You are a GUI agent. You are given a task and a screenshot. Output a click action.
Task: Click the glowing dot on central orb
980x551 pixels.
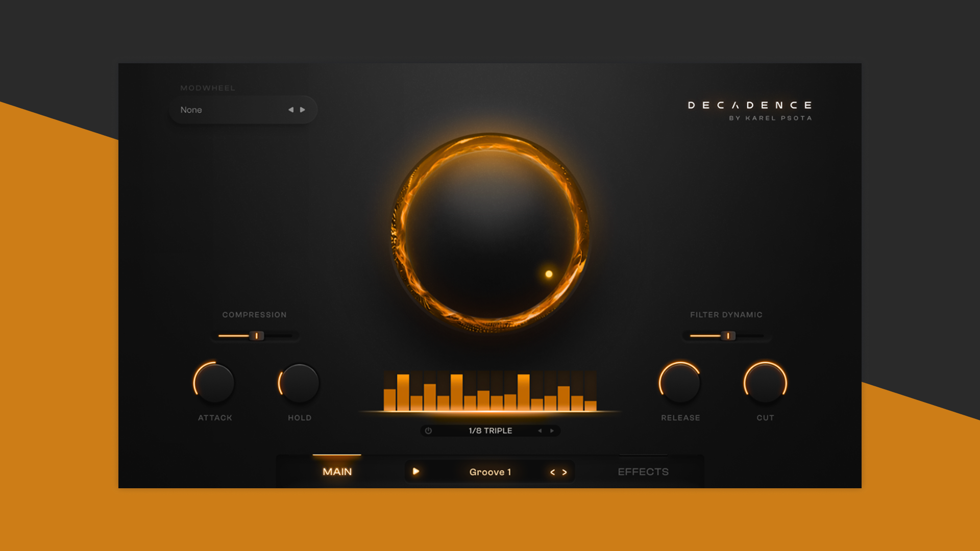point(549,274)
